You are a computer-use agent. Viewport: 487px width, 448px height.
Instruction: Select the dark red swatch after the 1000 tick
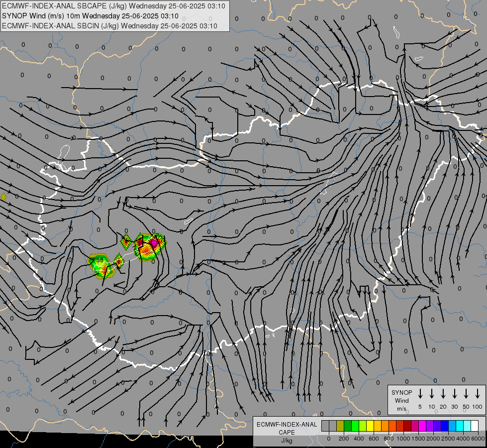pos(408,426)
